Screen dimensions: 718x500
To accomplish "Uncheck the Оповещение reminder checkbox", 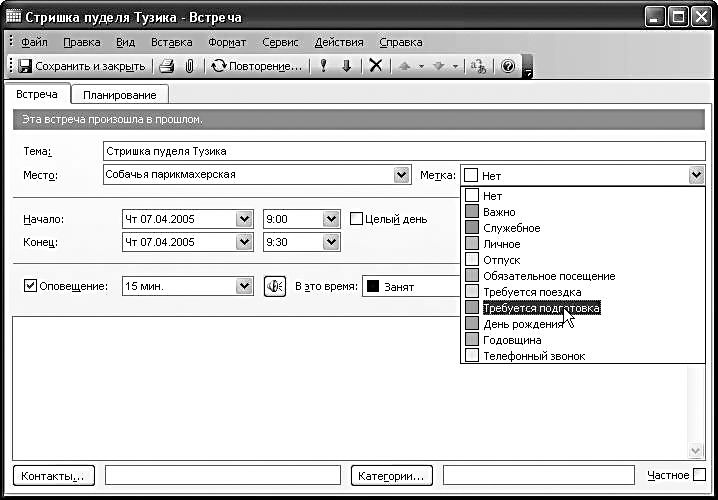I will pos(30,286).
